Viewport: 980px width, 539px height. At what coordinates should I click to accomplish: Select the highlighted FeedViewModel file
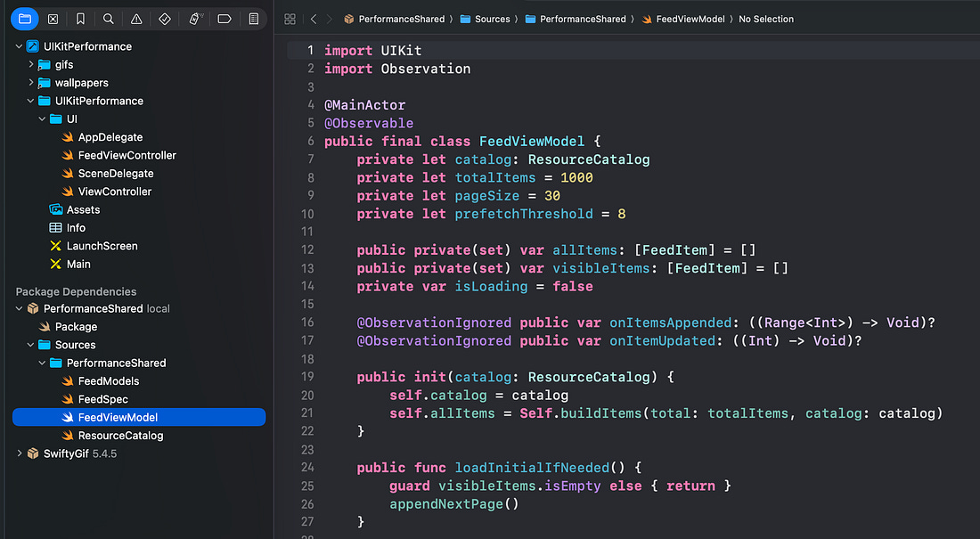pos(139,417)
